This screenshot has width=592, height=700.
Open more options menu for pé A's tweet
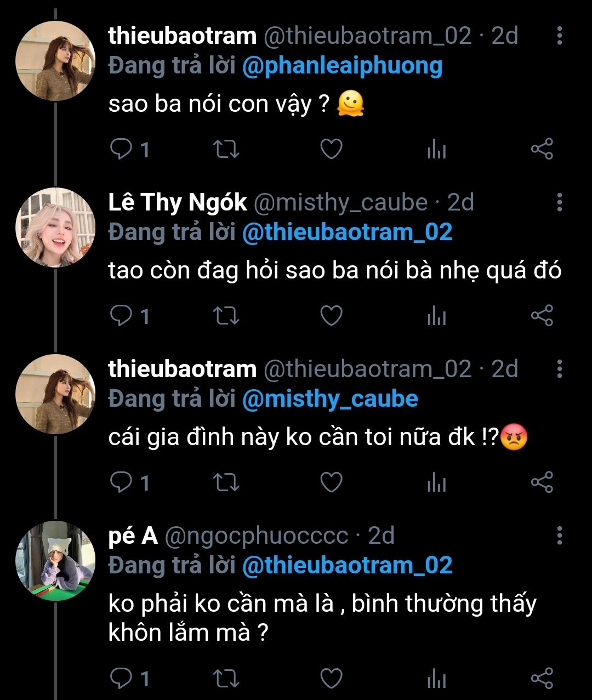click(559, 535)
